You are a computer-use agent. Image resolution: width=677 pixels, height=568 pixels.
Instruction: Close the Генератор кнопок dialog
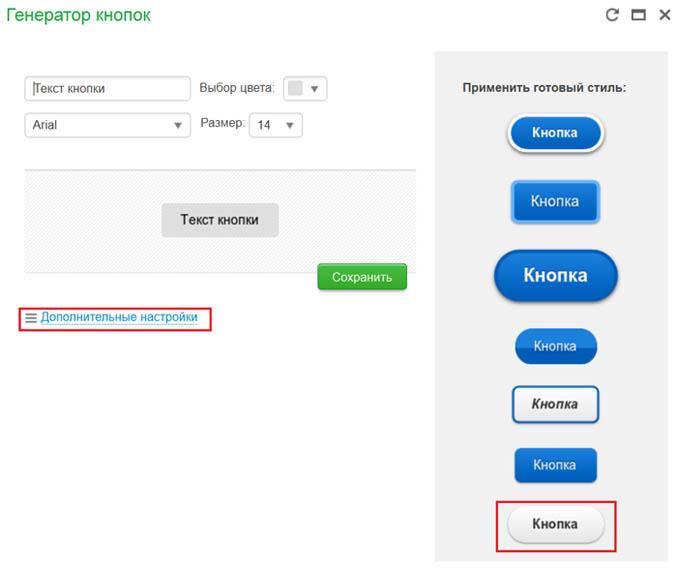tap(663, 15)
